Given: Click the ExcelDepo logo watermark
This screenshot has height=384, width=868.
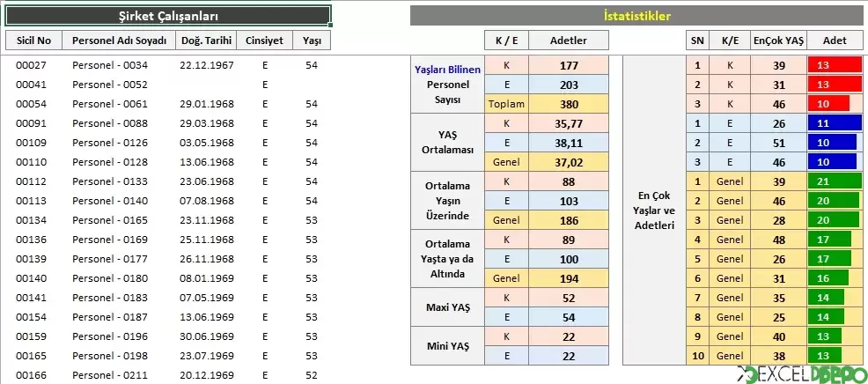Looking at the screenshot, I should tap(802, 375).
